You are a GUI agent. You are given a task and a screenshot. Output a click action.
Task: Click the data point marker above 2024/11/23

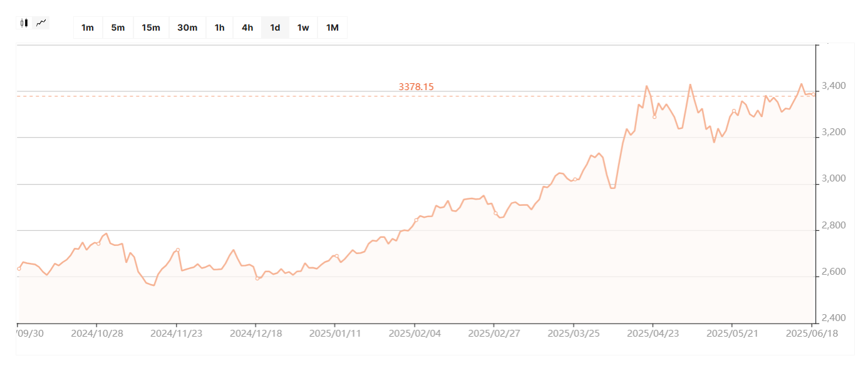point(178,250)
